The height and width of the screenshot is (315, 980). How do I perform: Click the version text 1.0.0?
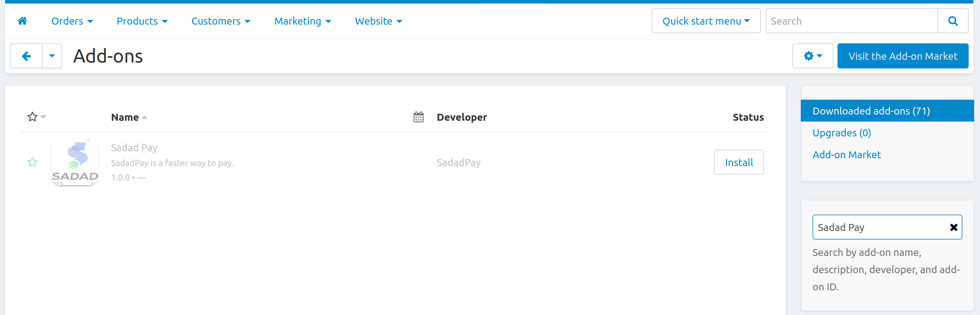[120, 177]
